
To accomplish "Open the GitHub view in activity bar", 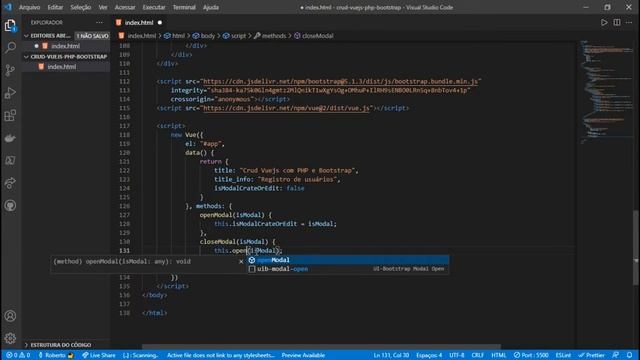I will (10, 205).
